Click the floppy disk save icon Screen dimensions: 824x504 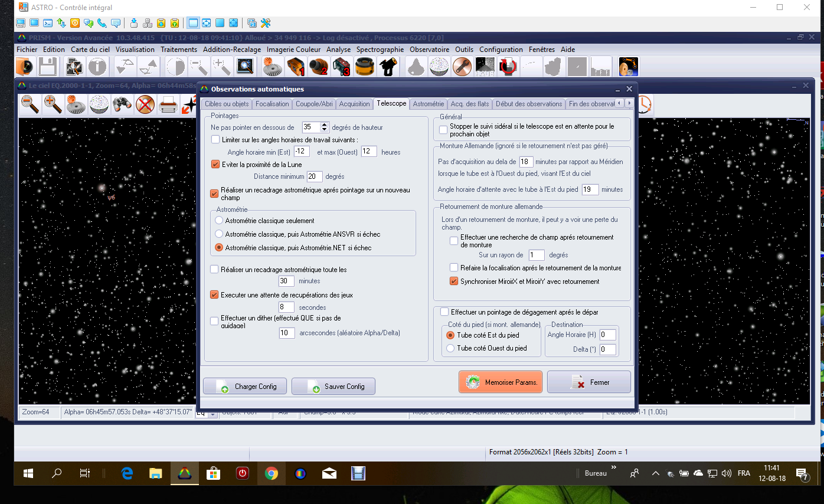[x=48, y=67]
